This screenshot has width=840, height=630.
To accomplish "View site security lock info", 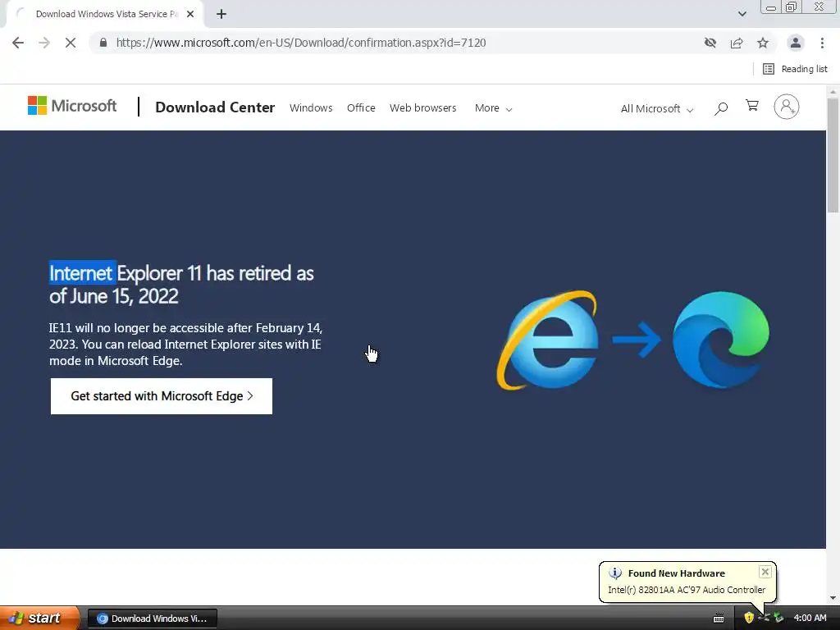I will point(103,43).
